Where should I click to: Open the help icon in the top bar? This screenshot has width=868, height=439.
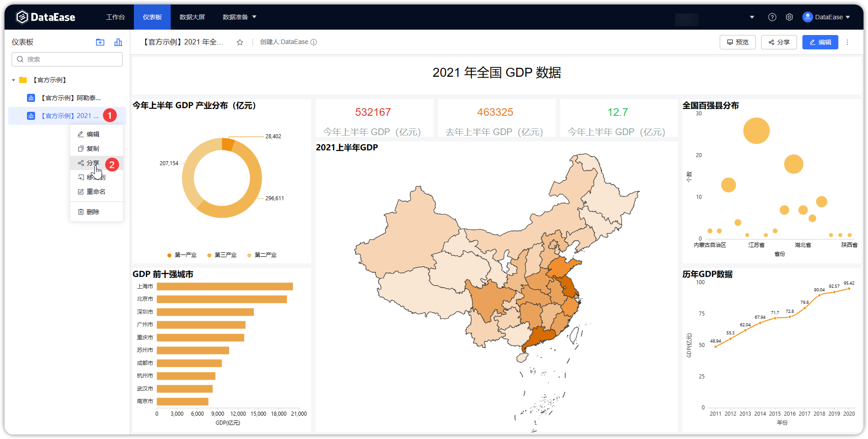point(772,17)
